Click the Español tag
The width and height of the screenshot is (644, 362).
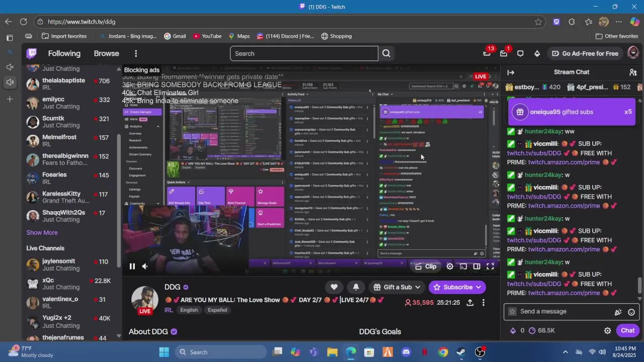coord(217,310)
